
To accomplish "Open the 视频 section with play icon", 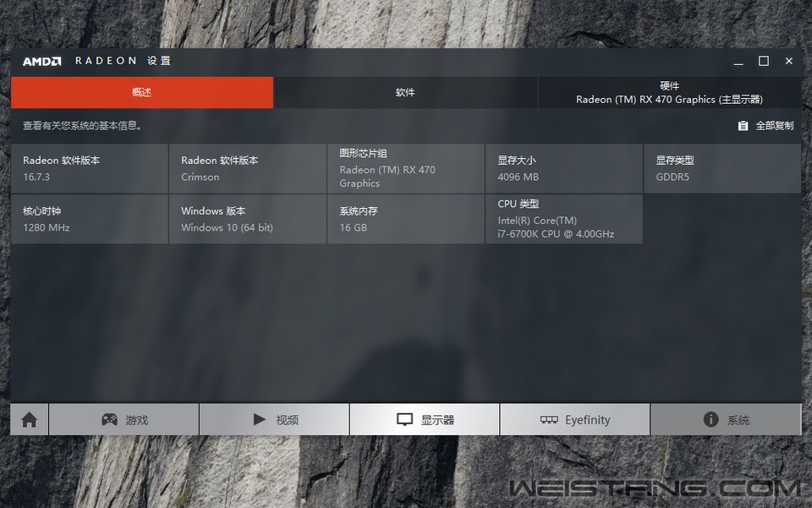I will click(x=274, y=420).
